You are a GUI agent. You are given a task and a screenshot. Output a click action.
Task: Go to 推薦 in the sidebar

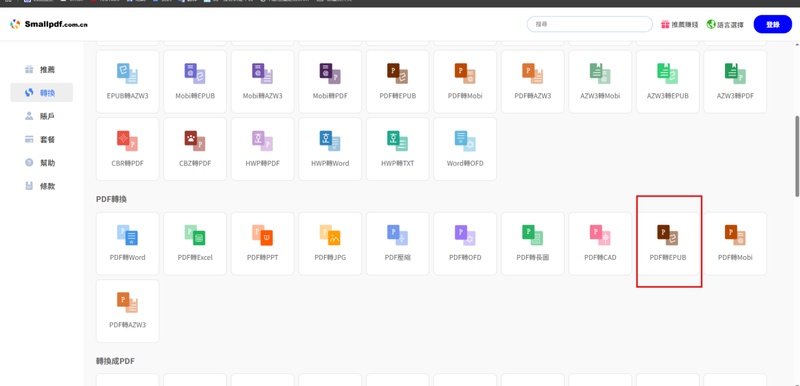tap(41, 69)
